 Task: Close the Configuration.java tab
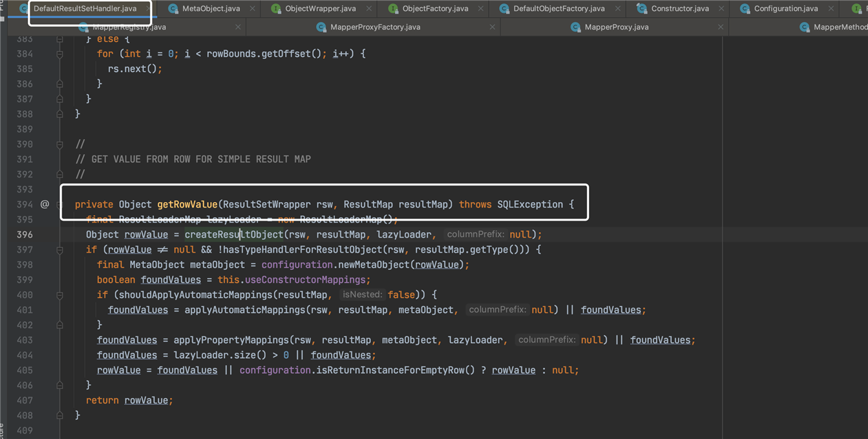tap(830, 8)
